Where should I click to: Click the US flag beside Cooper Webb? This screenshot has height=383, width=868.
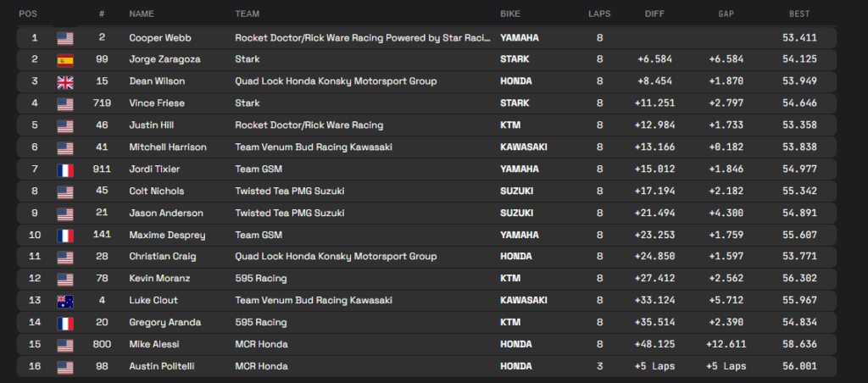click(65, 38)
